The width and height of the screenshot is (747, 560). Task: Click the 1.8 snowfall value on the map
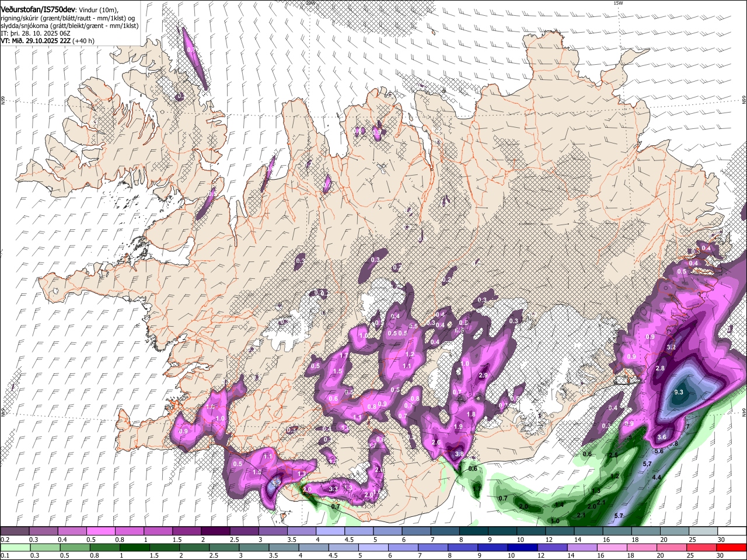coord(472,414)
